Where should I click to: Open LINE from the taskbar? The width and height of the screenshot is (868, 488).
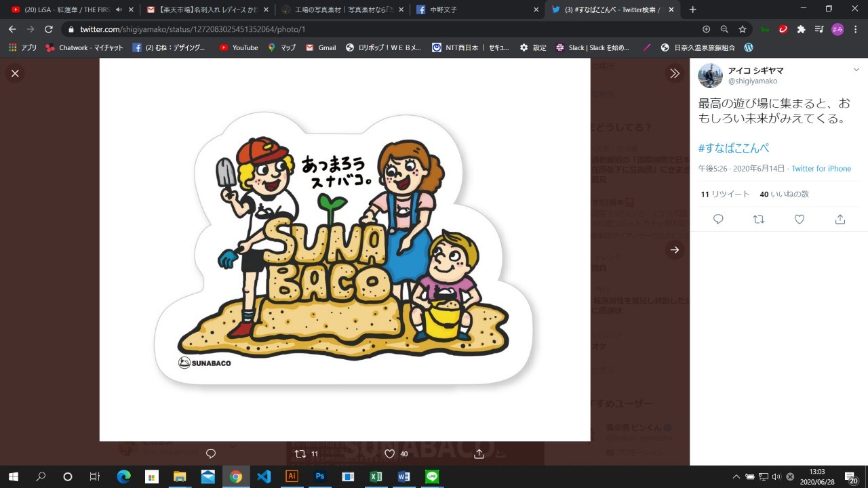coord(432,476)
